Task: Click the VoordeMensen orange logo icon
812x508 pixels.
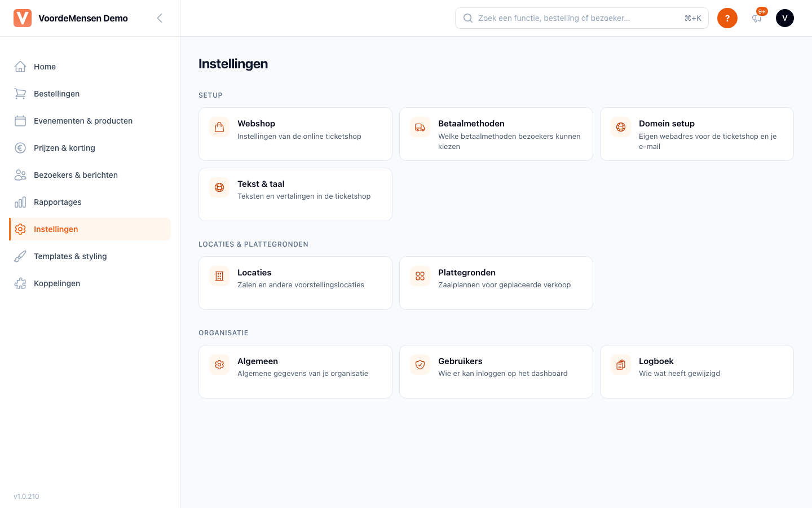Action: coord(23,18)
